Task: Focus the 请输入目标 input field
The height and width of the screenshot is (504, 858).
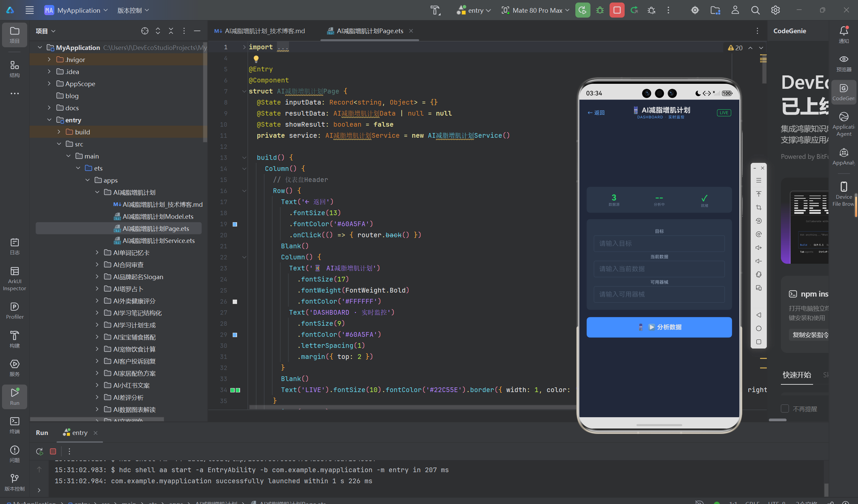Action: click(x=659, y=243)
